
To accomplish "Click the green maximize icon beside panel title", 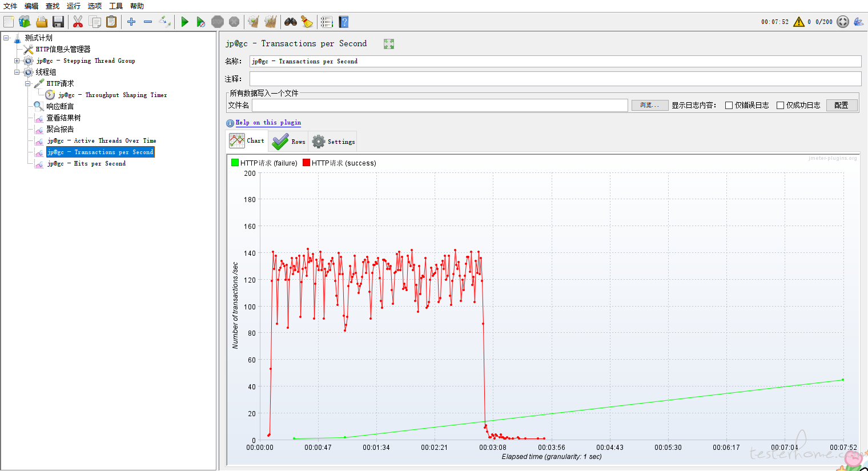I will [389, 44].
